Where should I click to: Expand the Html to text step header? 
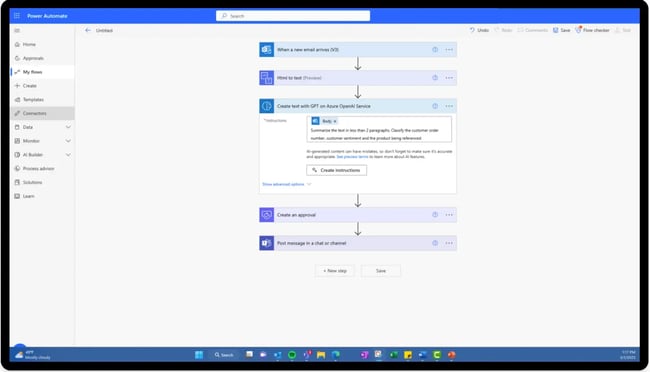coord(358,78)
